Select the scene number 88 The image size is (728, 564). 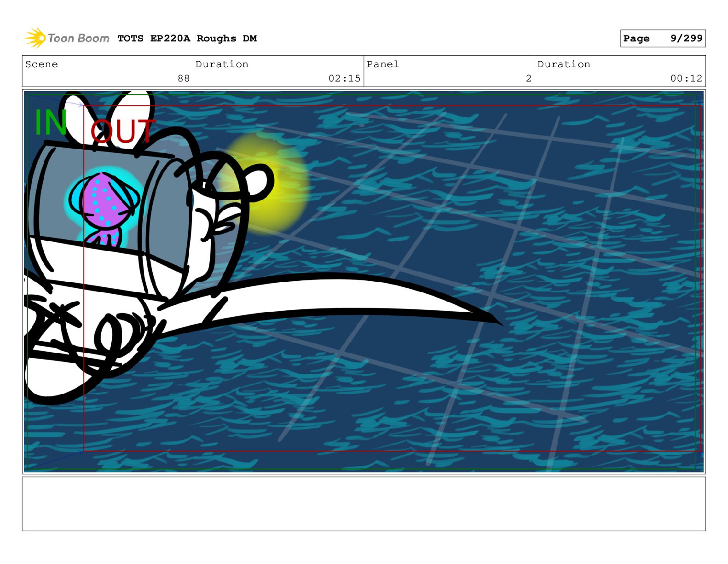pos(184,78)
